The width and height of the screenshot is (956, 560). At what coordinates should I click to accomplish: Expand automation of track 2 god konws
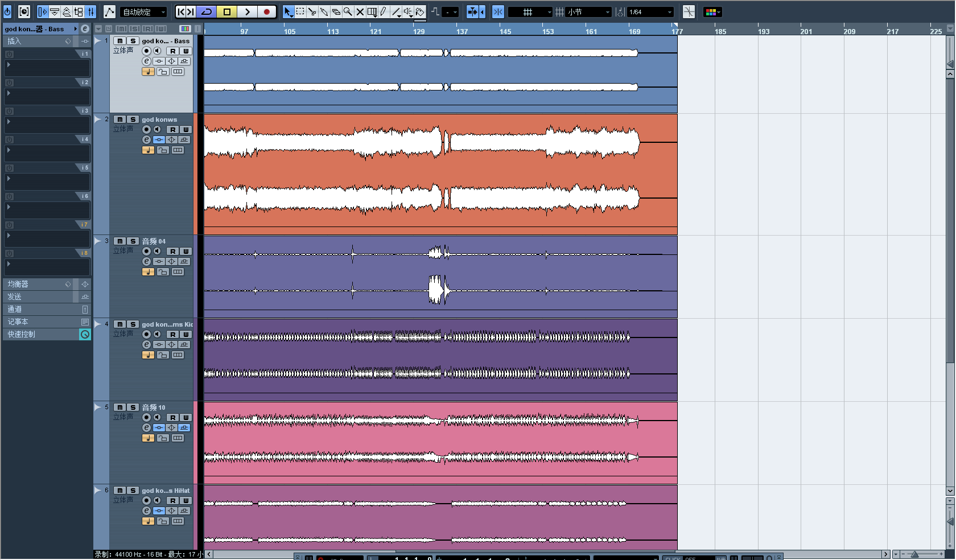[x=98, y=119]
